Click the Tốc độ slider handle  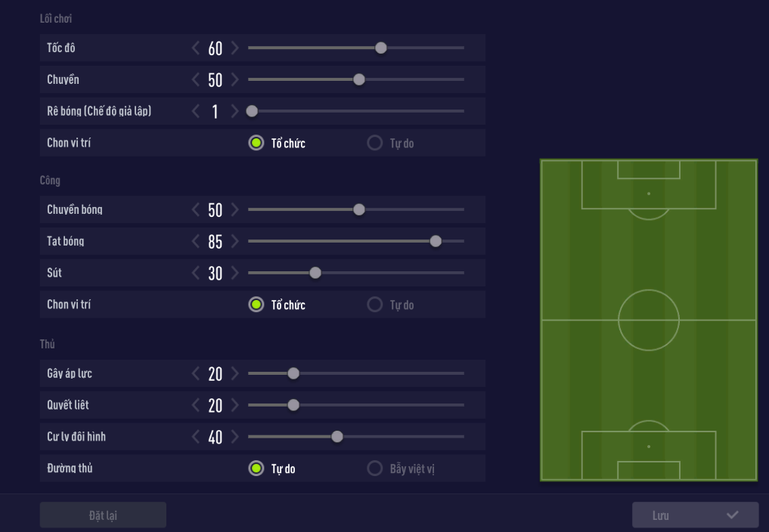point(381,48)
